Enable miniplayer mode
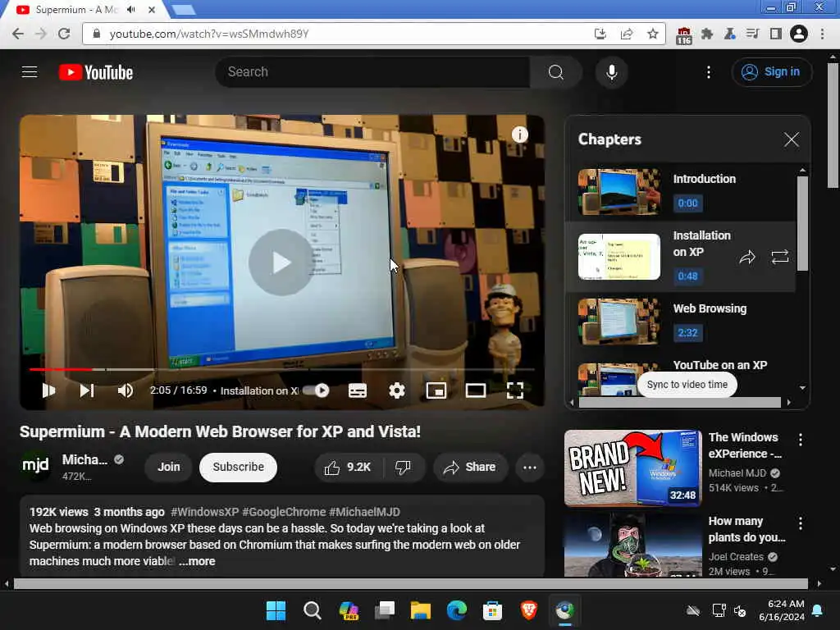This screenshot has height=630, width=840. point(436,390)
